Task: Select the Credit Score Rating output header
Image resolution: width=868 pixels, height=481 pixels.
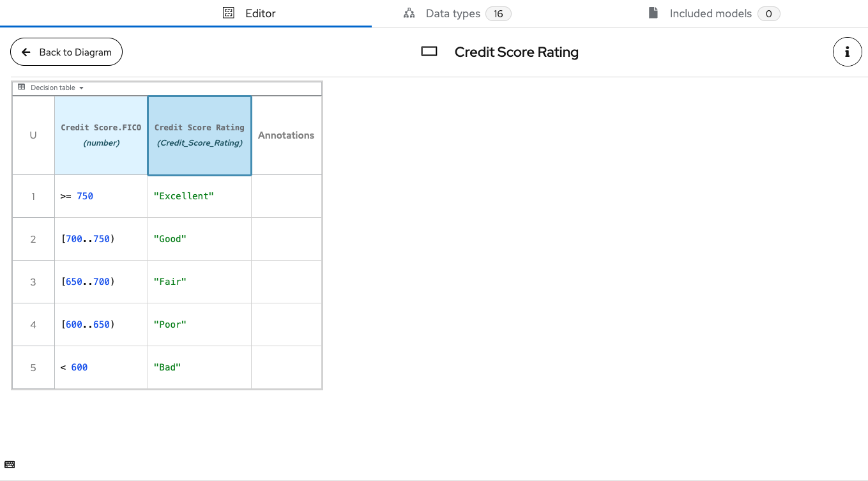Action: click(199, 135)
